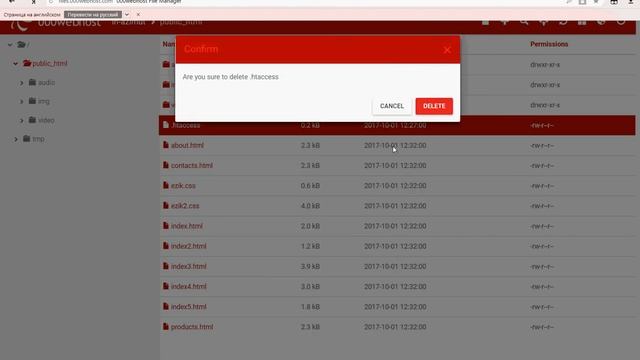Click the modified date of products.html

tap(395, 327)
